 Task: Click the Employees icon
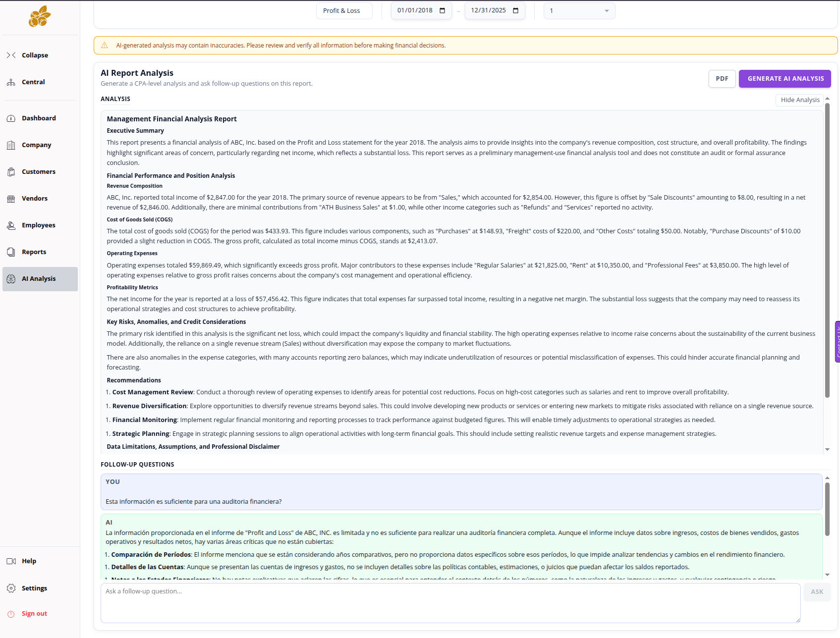point(11,225)
